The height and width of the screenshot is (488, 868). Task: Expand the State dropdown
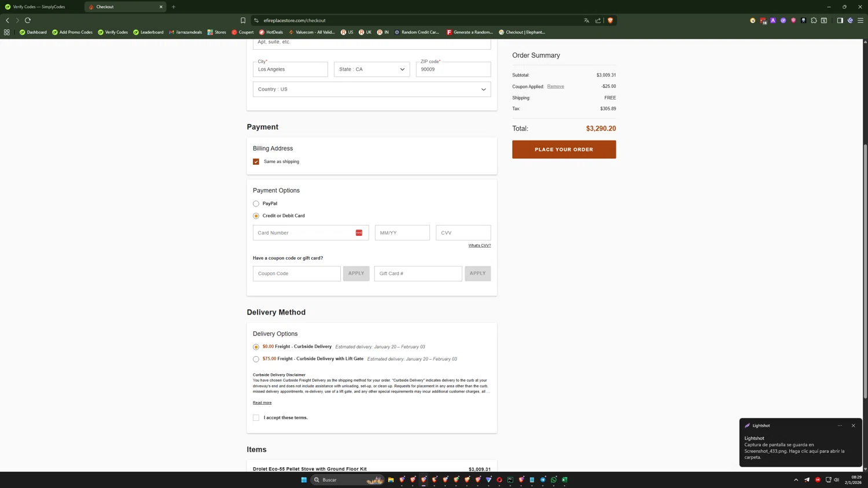point(372,69)
